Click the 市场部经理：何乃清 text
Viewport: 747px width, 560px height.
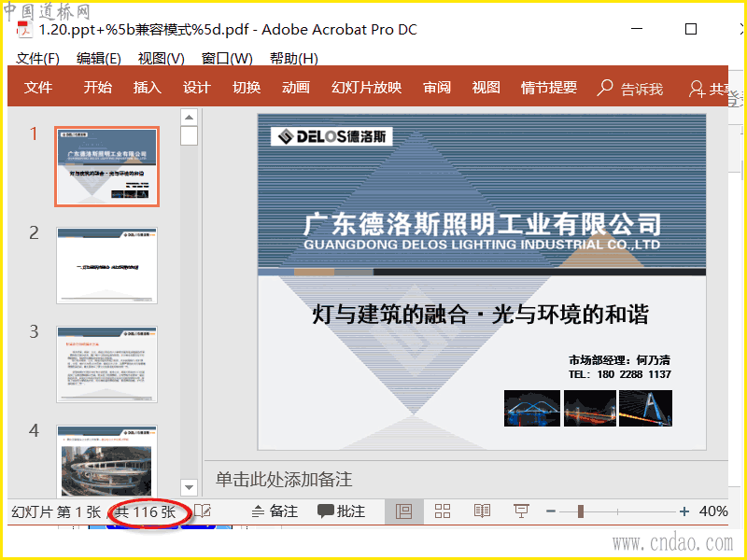(x=619, y=359)
